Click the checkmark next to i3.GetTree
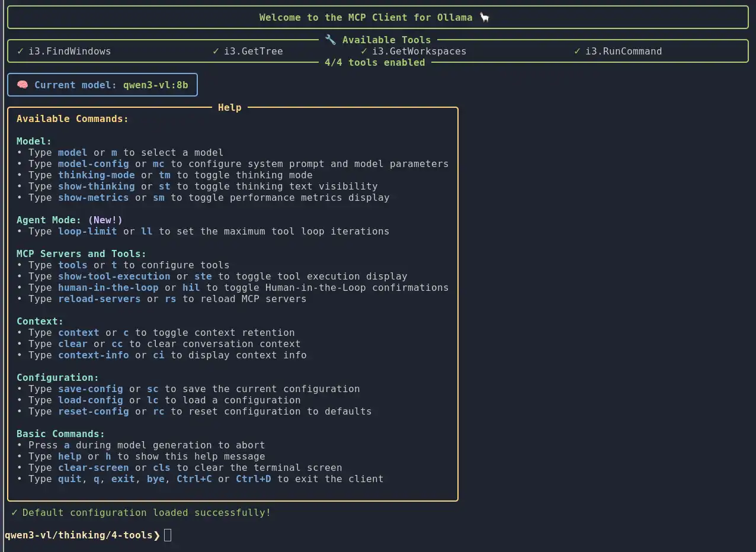This screenshot has height=552, width=756. click(216, 51)
